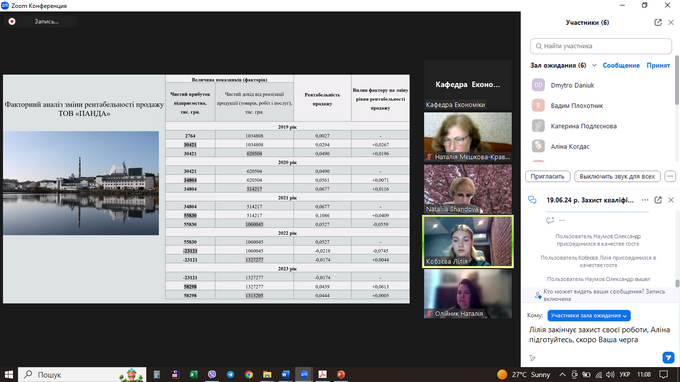Screen dimensions: 680x382
Task: Select waiting participant Dmytro Daniuk
Action: pos(572,85)
